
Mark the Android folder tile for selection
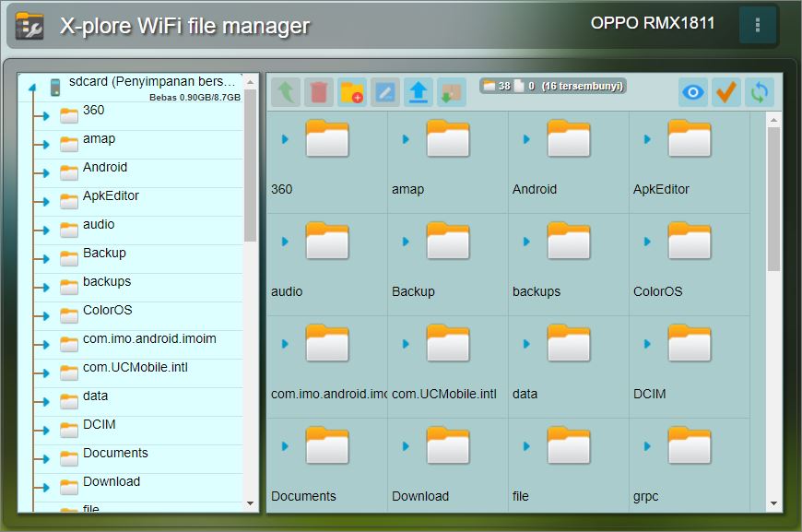(x=569, y=138)
